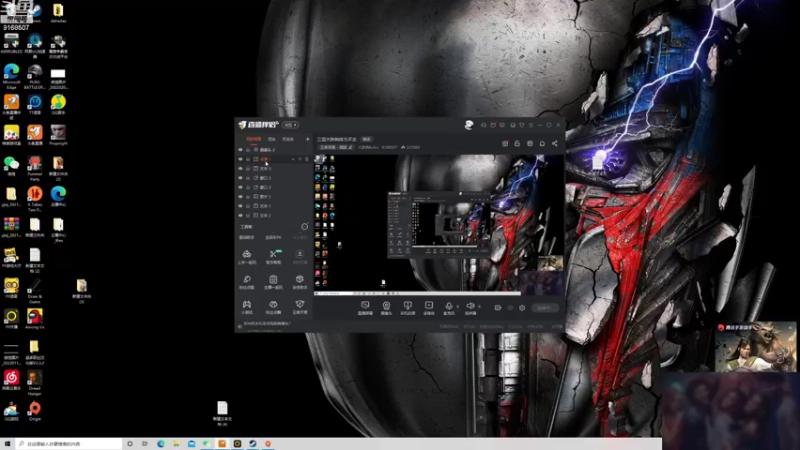800x450 pixels.
Task: Add a multimedia video source
Action: pyautogui.click(x=429, y=308)
